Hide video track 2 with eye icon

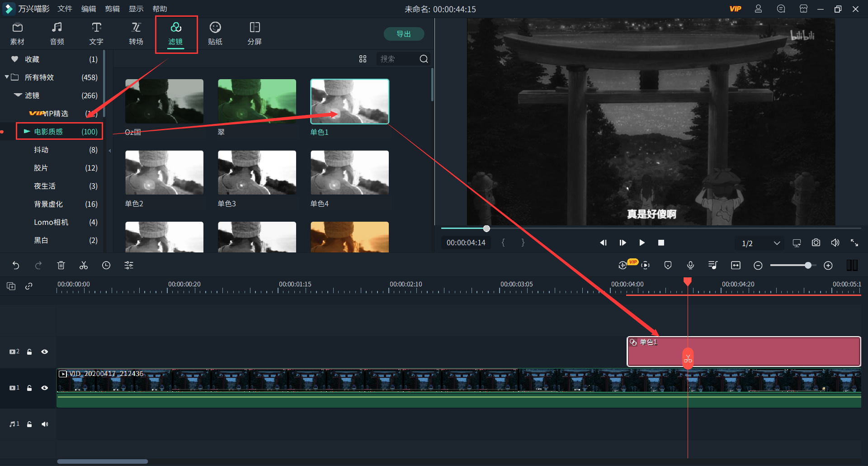[x=44, y=352]
